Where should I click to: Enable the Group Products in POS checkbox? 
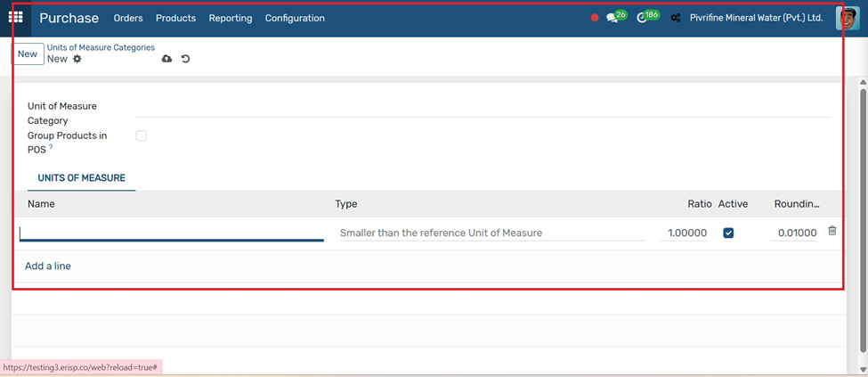pyautogui.click(x=142, y=135)
